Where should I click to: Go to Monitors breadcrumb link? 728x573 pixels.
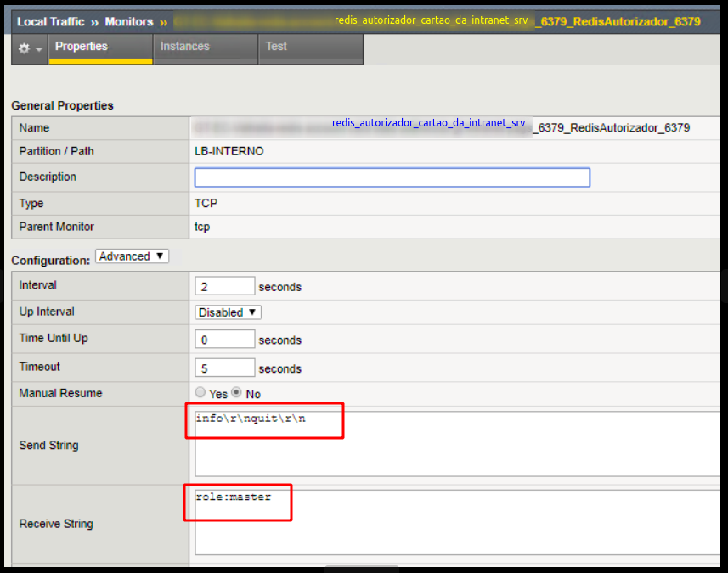pos(128,22)
